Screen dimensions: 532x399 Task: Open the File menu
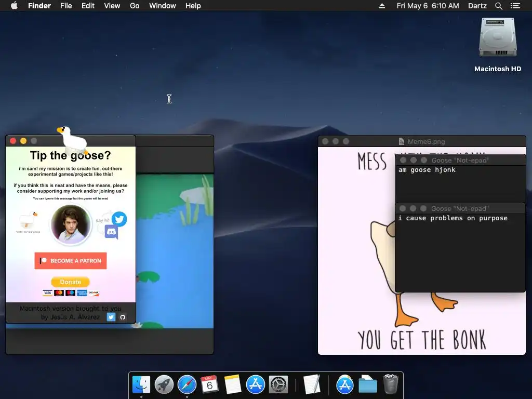tap(66, 6)
